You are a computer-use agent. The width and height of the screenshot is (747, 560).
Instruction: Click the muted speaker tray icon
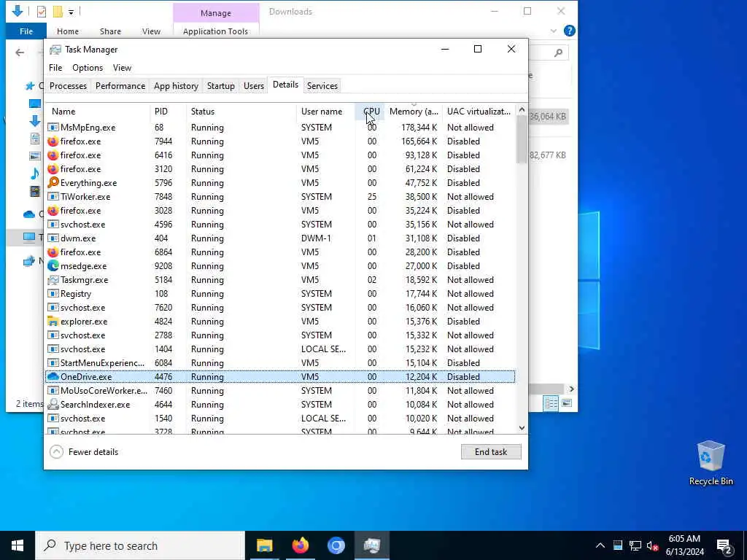pos(652,545)
